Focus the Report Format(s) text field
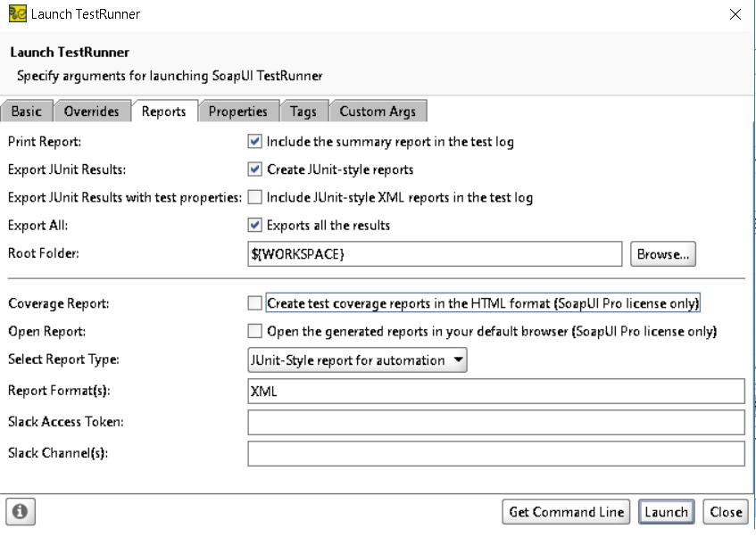756x537 pixels. coord(495,391)
